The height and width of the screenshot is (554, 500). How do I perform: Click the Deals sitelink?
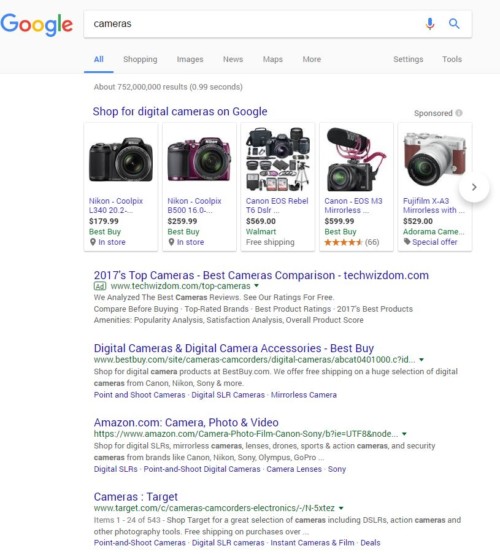(x=370, y=543)
